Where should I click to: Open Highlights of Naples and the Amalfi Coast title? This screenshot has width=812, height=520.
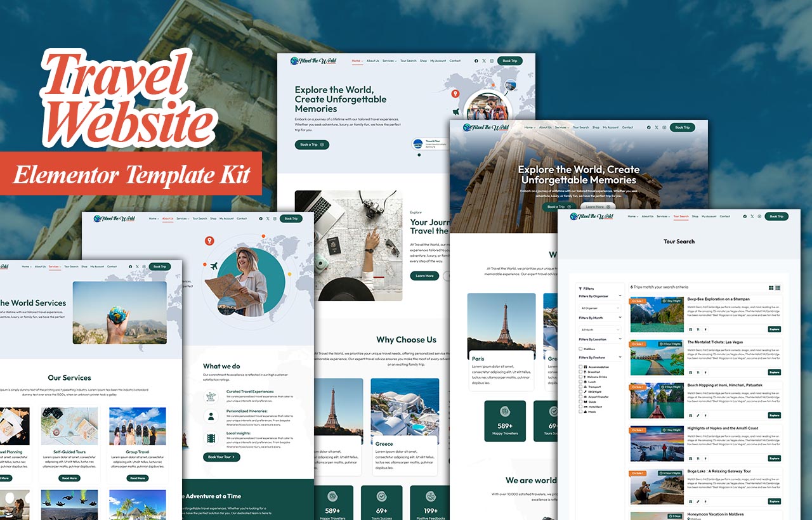coord(723,428)
